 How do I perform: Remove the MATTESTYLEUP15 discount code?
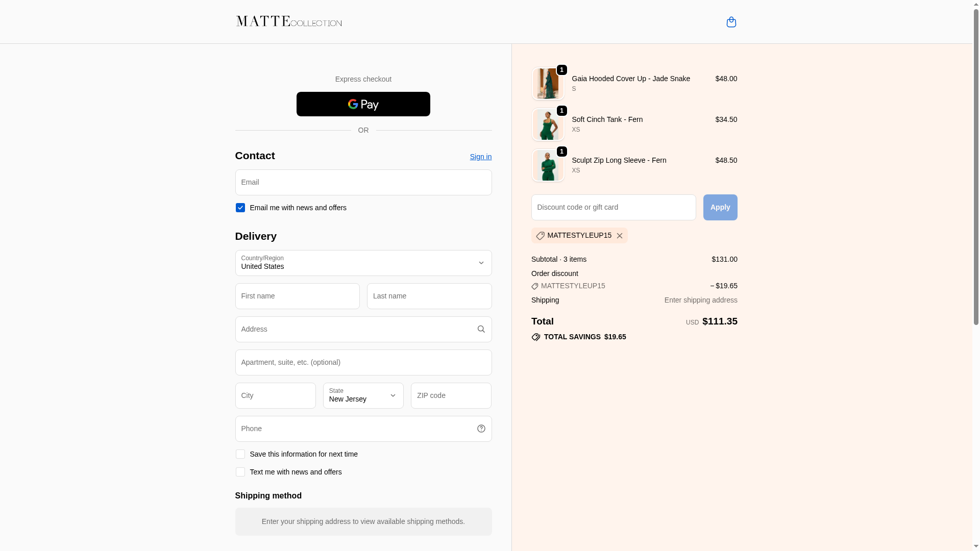619,236
